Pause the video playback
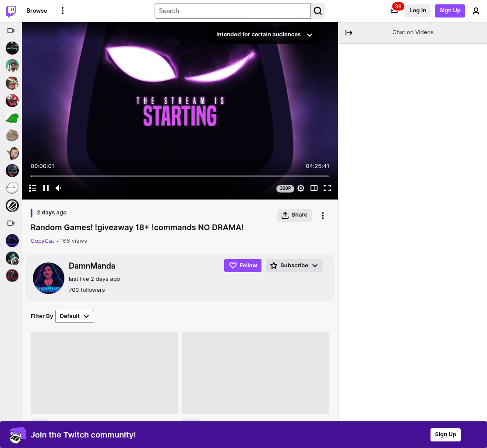Viewport: 487px width, 448px height. tap(46, 188)
